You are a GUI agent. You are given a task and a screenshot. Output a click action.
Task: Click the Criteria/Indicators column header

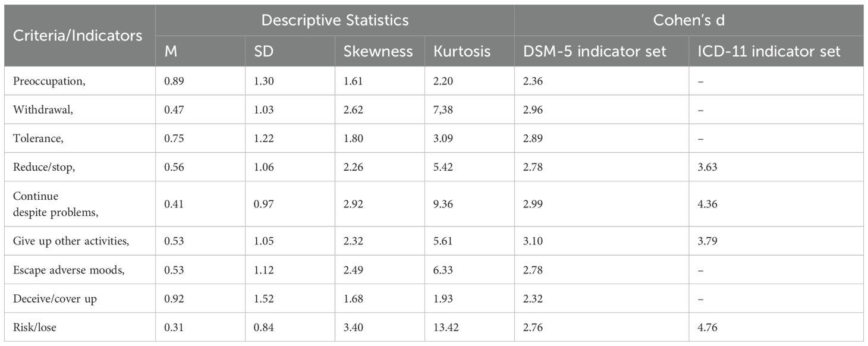coord(77,36)
